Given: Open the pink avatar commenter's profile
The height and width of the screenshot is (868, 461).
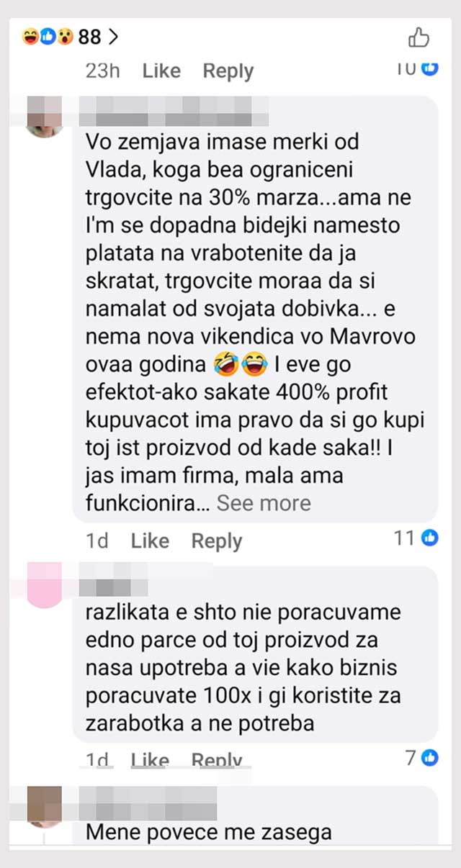Looking at the screenshot, I should pos(45,586).
